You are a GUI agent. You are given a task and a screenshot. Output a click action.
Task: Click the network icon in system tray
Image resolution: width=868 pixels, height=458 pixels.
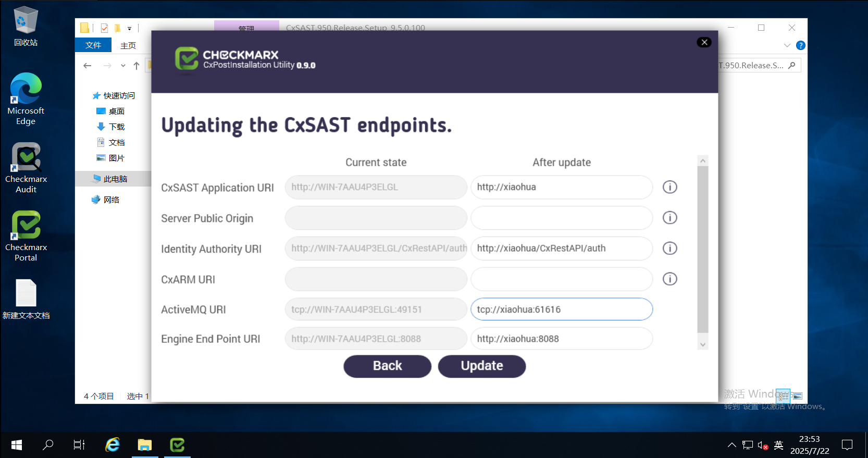pyautogui.click(x=748, y=445)
